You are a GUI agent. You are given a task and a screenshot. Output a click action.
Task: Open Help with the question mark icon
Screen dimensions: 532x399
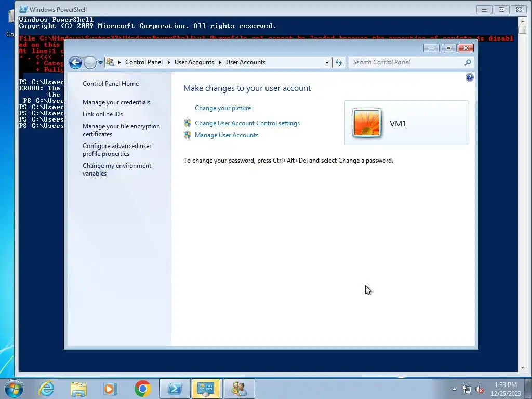pos(469,78)
